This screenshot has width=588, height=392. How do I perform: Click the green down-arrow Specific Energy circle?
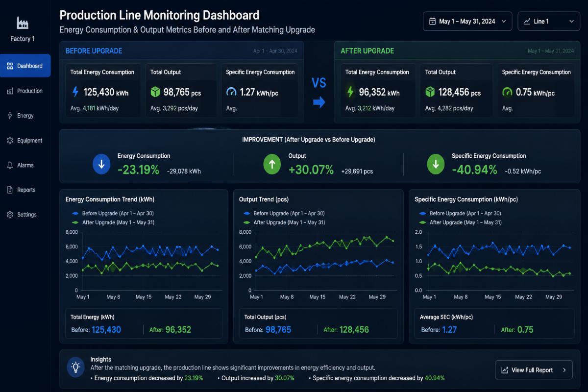coord(435,165)
